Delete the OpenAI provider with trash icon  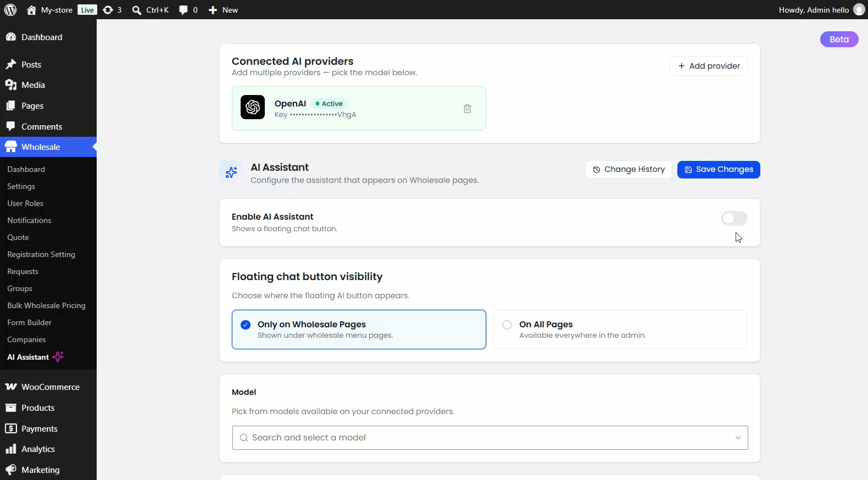(x=468, y=109)
